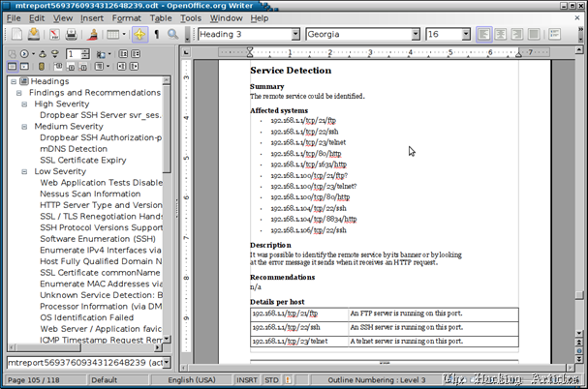The image size is (588, 389).
Task: Click Heading Levels Shown icon
Action: click(x=99, y=67)
